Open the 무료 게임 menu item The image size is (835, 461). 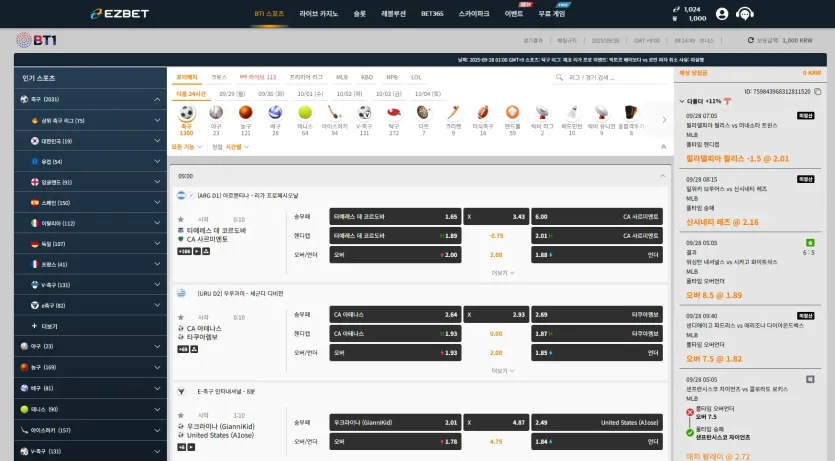coord(552,14)
